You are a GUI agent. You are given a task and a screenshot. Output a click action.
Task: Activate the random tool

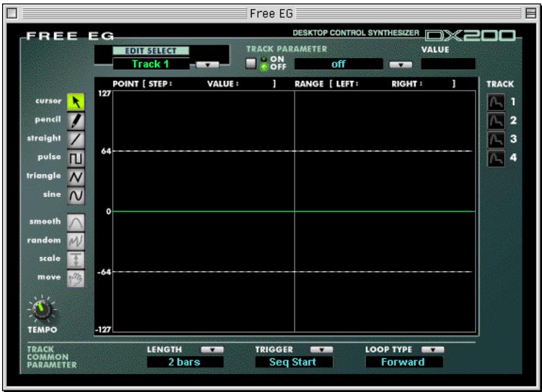[x=76, y=241]
